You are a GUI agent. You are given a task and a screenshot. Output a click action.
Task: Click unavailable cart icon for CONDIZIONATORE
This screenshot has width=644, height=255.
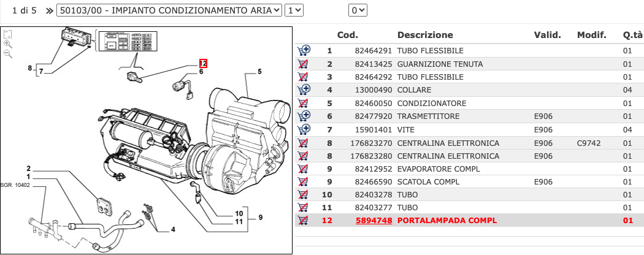pos(303,103)
